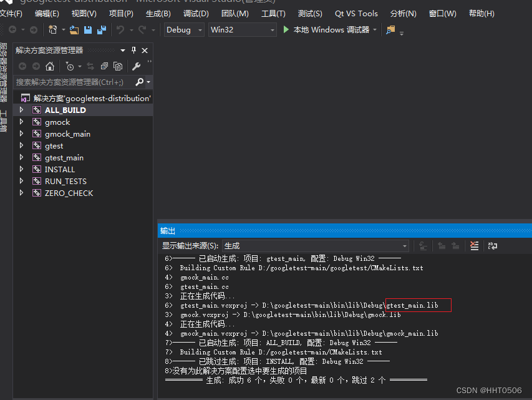This screenshot has height=400, width=532.
Task: Open the New Project dropdown arrow
Action: [x=64, y=30]
